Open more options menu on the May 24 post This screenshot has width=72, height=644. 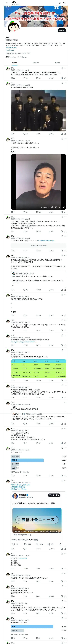[x=65, y=139]
